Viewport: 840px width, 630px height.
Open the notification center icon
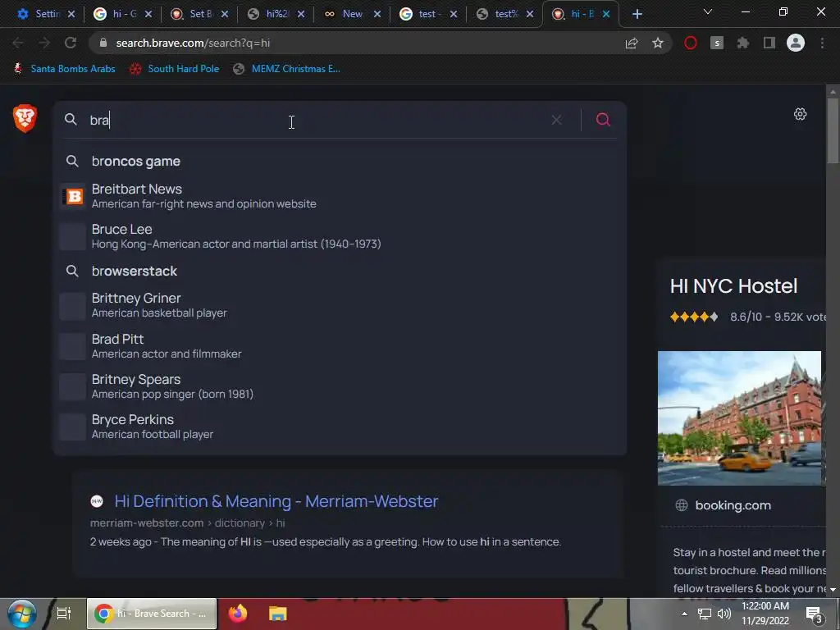(x=815, y=614)
